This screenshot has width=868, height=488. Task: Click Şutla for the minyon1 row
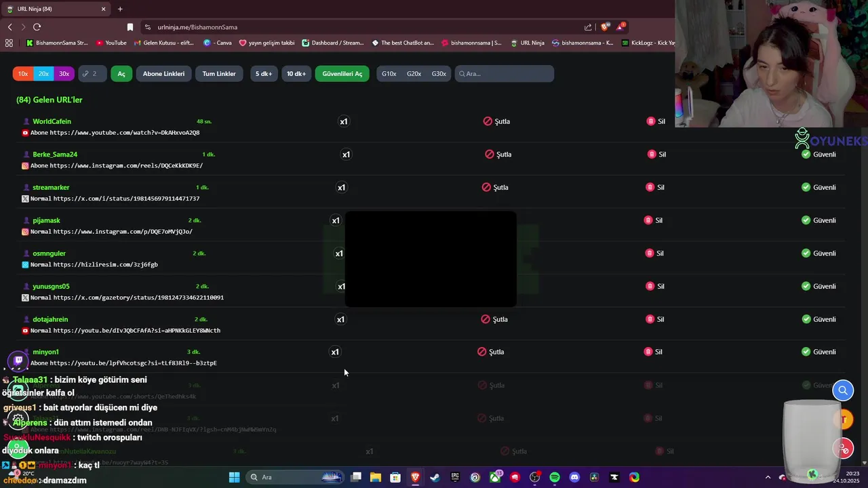(x=491, y=352)
